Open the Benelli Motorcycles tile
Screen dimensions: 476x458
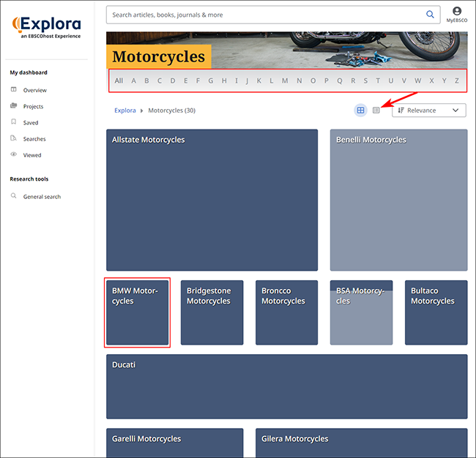tap(398, 200)
